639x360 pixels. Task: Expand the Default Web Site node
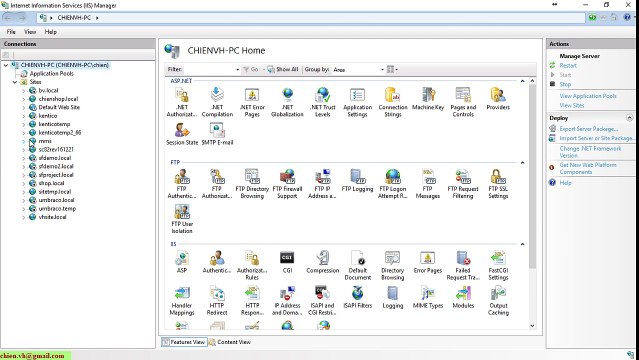(24, 107)
